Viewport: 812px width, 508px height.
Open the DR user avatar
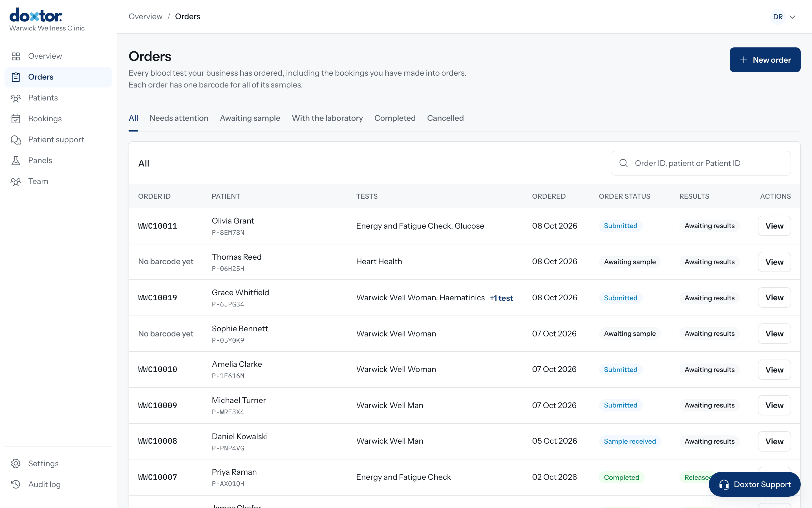(778, 17)
